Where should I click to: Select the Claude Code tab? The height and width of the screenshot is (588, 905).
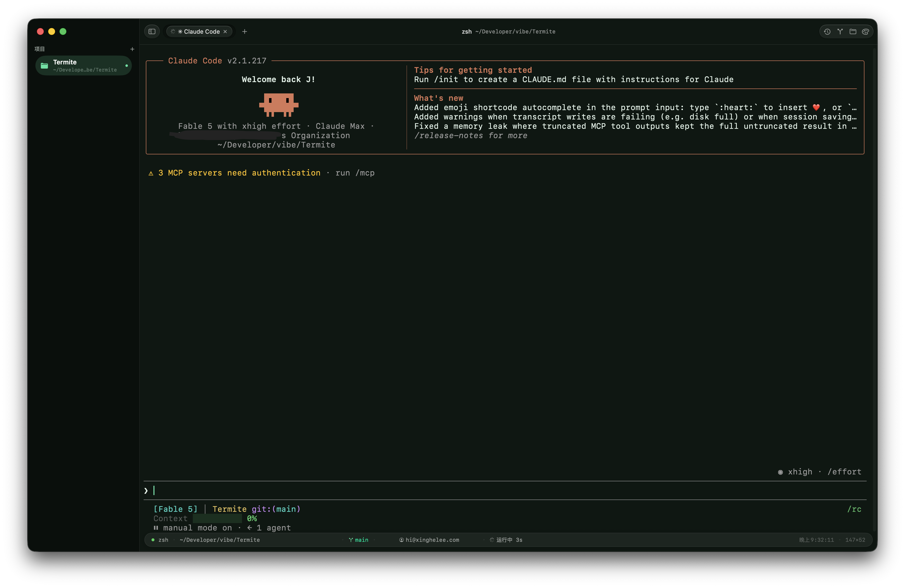point(199,31)
